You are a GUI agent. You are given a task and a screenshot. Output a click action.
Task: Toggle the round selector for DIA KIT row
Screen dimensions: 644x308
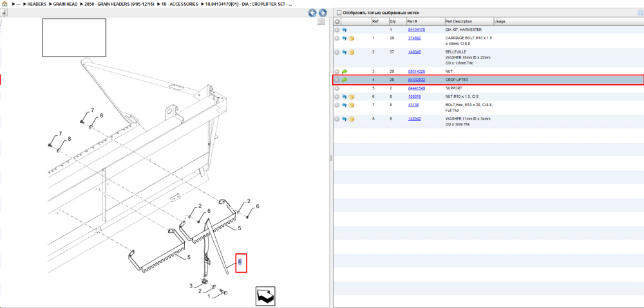tap(337, 30)
